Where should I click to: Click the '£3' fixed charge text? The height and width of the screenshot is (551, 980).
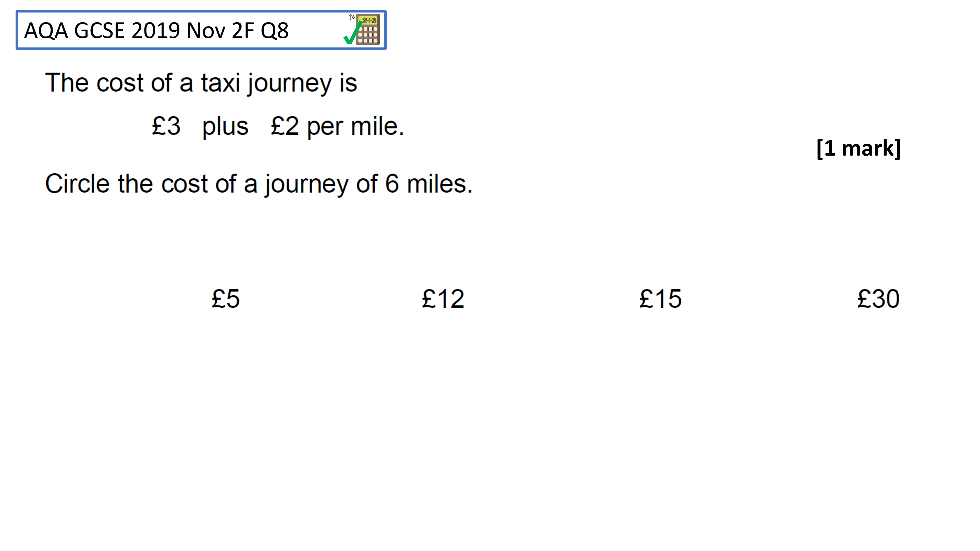click(x=166, y=126)
